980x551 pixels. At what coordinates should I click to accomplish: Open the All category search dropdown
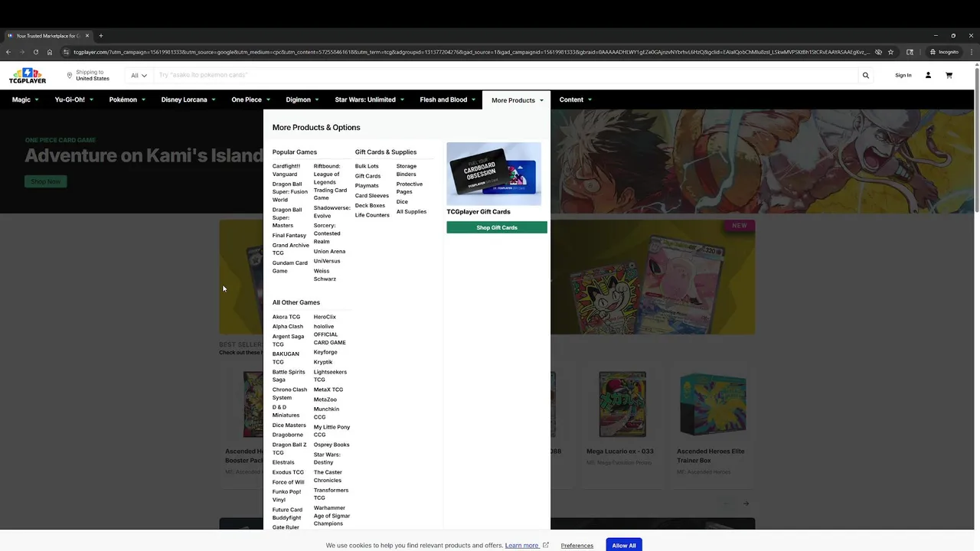pos(139,75)
